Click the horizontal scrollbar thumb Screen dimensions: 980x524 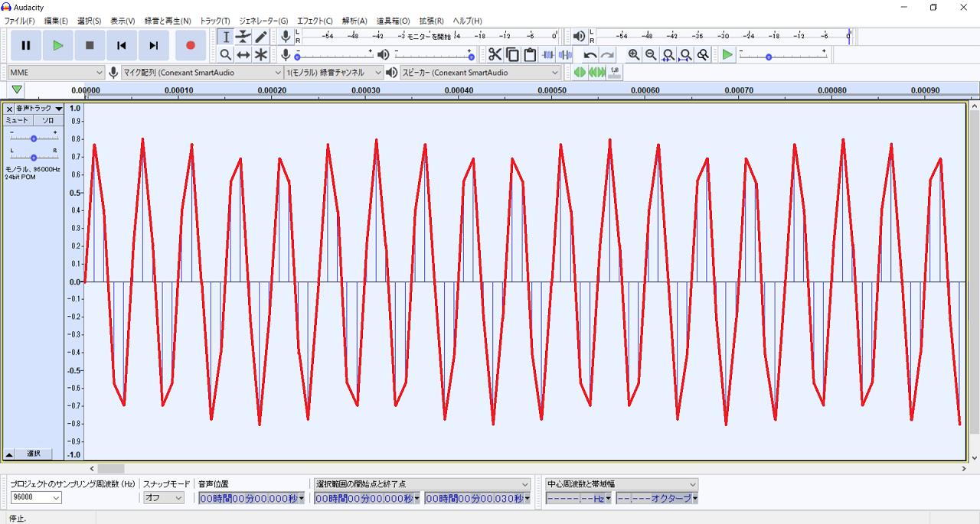[x=110, y=468]
